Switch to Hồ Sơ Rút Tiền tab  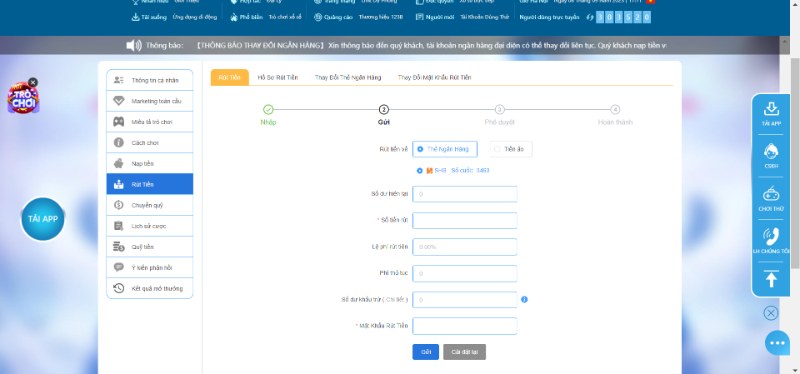point(278,78)
